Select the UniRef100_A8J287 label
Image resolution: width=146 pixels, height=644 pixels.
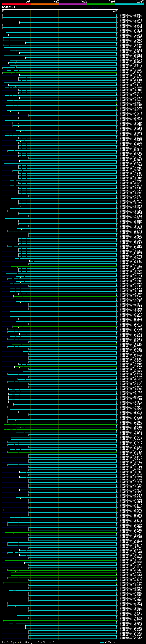tap(131, 63)
